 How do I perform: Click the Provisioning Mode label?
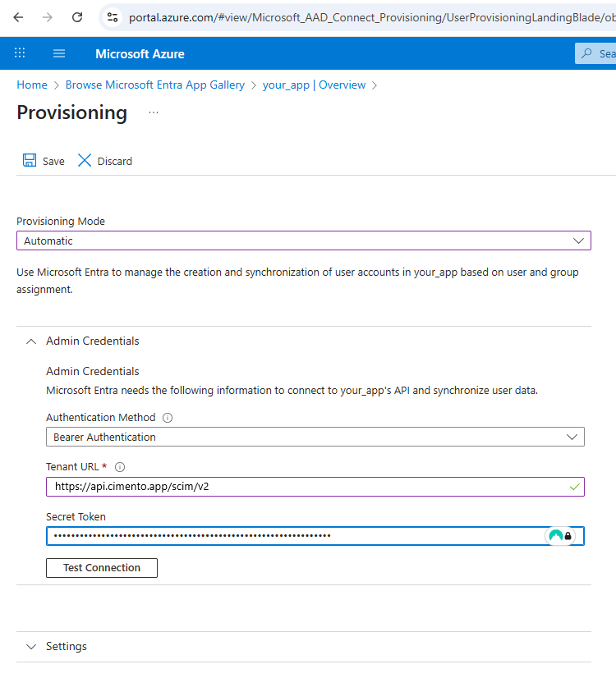point(61,221)
